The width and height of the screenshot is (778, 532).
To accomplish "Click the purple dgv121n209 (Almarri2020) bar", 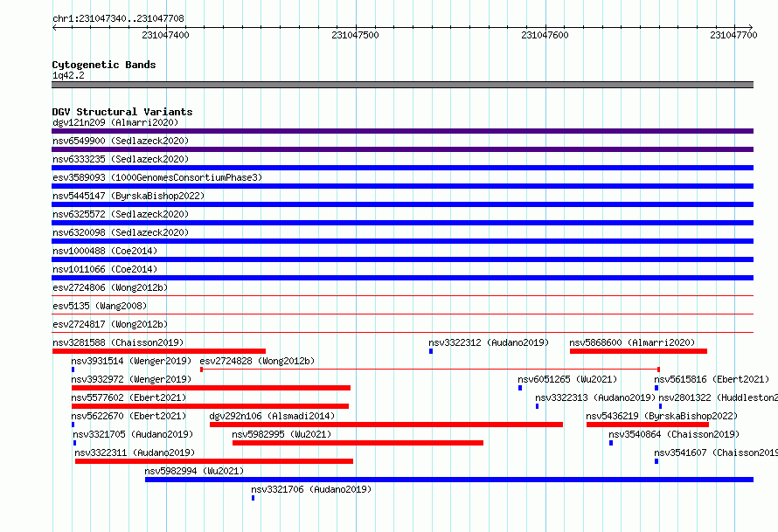I will pos(402,131).
